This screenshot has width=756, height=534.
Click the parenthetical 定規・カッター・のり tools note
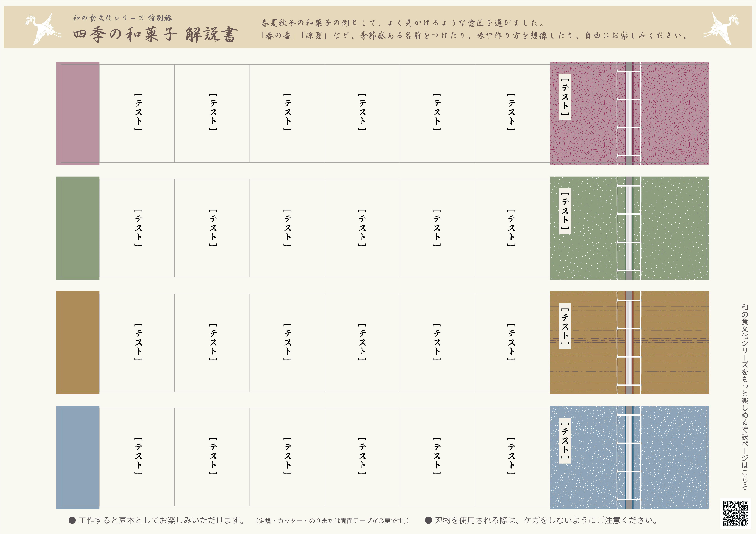tap(333, 520)
